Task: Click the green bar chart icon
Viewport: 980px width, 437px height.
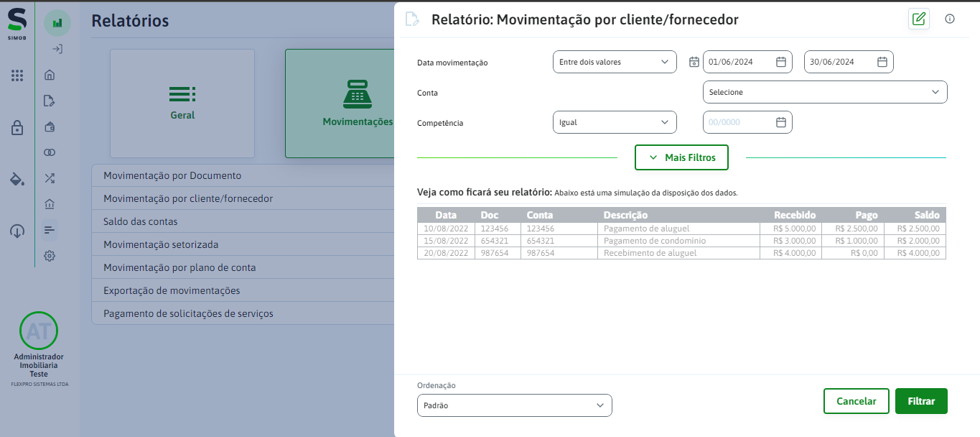Action: tap(57, 23)
